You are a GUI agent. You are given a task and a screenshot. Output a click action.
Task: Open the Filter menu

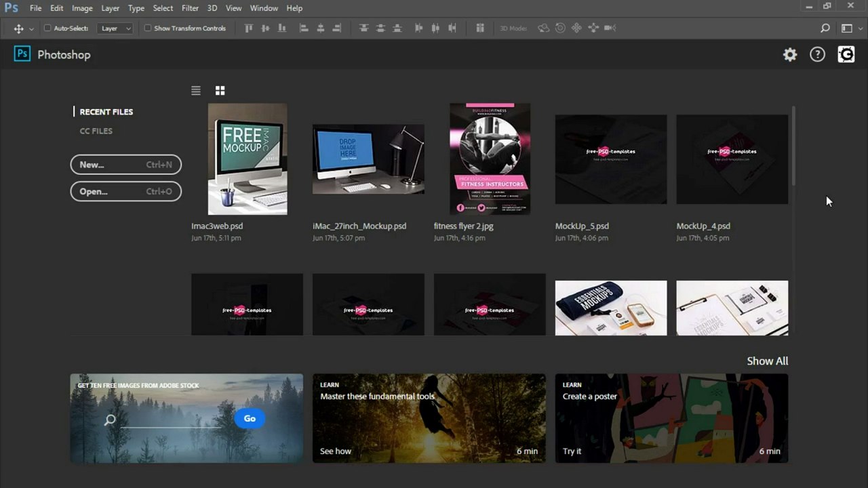click(x=191, y=8)
